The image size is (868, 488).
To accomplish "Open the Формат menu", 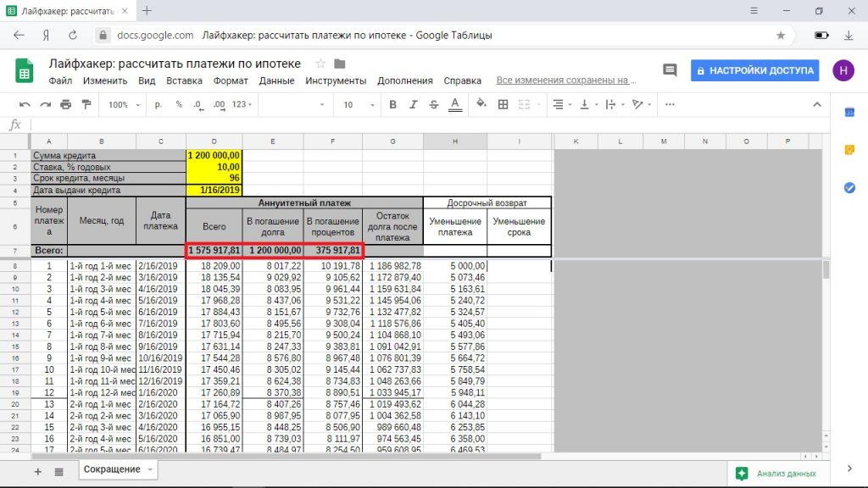I will point(231,80).
